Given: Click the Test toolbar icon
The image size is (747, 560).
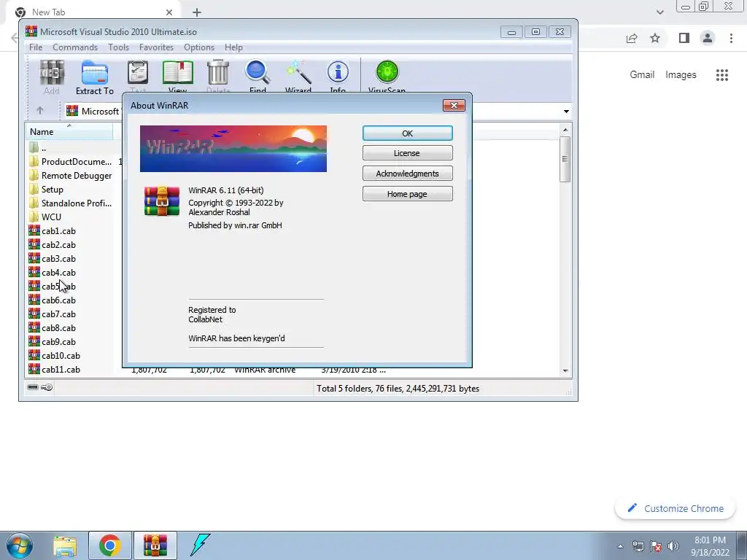Looking at the screenshot, I should (138, 73).
